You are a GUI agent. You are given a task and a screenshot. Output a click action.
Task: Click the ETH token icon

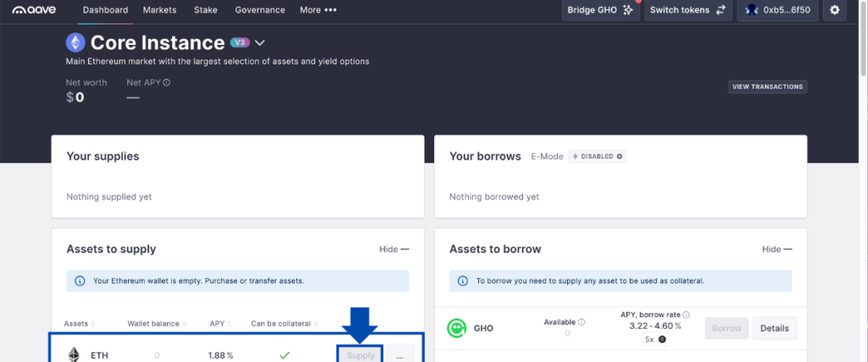pos(74,355)
